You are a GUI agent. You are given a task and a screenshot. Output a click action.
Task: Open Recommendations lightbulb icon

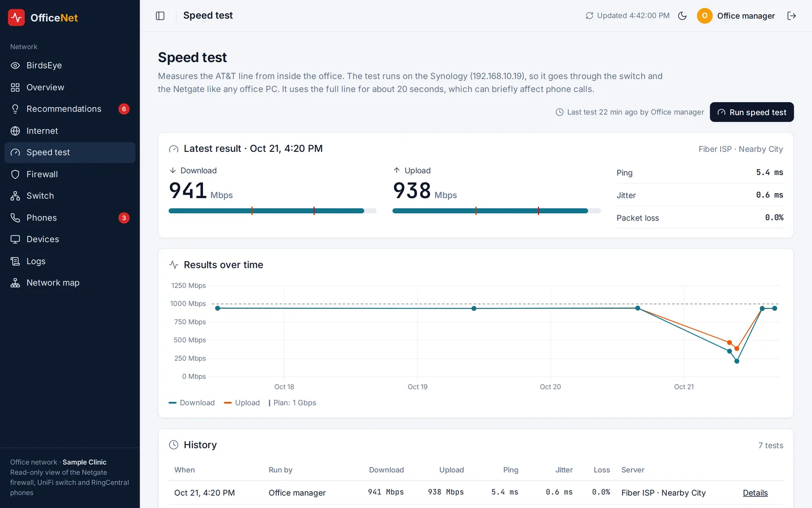[x=15, y=109]
